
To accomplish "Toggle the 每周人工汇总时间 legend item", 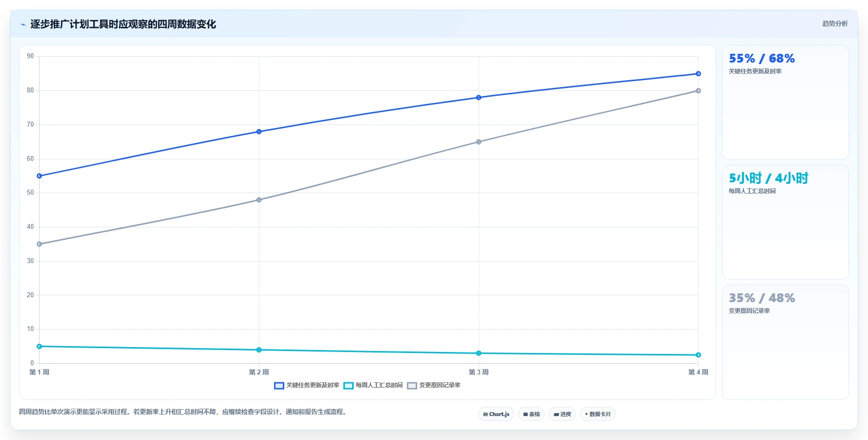I will point(373,385).
